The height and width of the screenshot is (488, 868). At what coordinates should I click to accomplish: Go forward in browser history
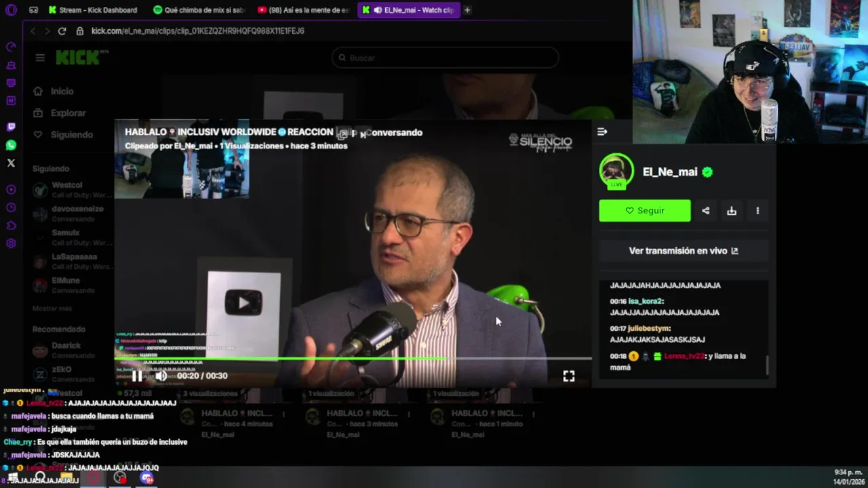47,31
